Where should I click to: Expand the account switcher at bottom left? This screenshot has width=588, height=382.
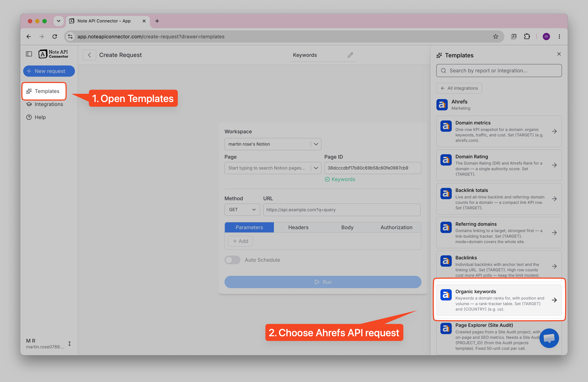click(69, 343)
